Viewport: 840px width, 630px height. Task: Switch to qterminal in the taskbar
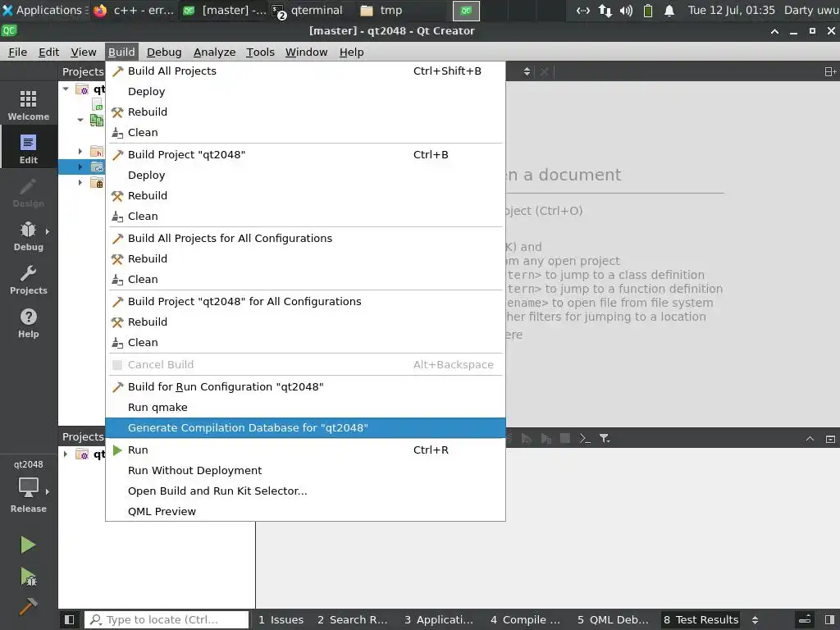point(308,10)
